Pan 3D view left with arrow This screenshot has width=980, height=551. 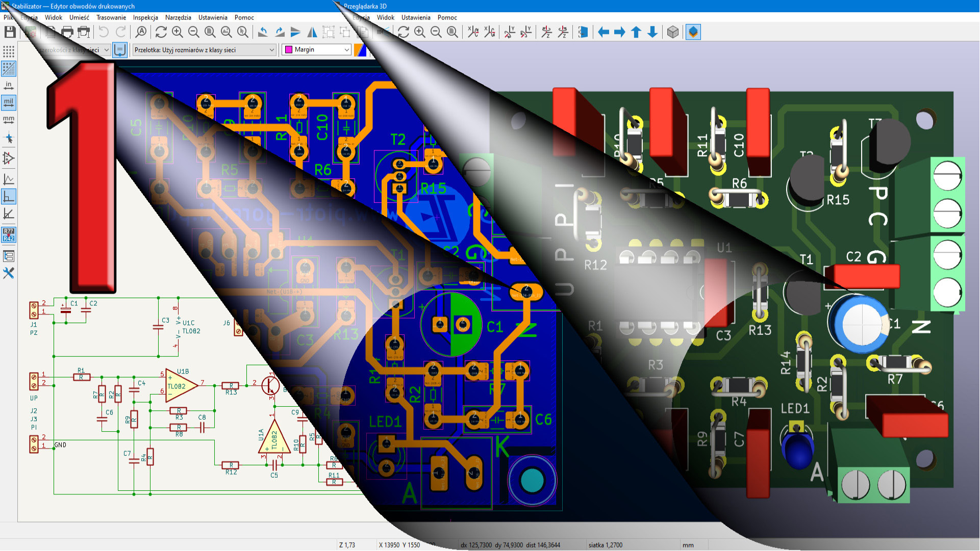[x=604, y=32]
